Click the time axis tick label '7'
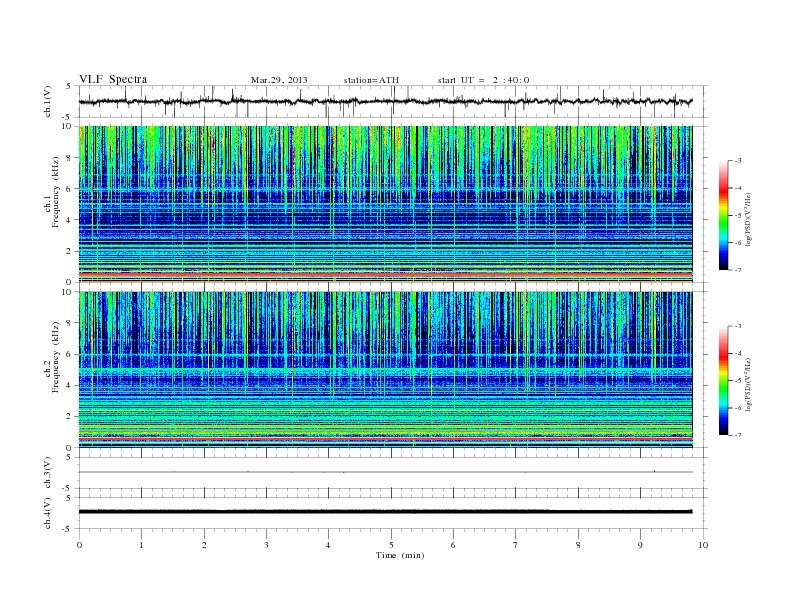792x612 pixels. click(516, 545)
